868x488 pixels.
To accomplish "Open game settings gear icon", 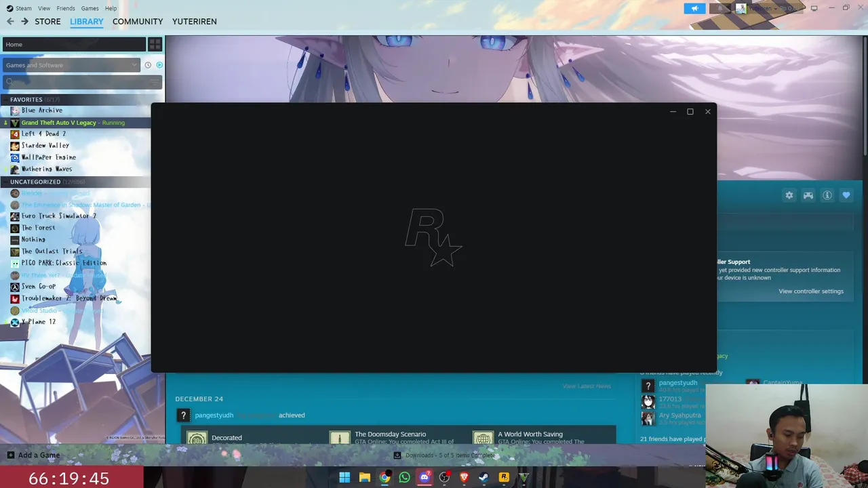I will click(x=789, y=195).
